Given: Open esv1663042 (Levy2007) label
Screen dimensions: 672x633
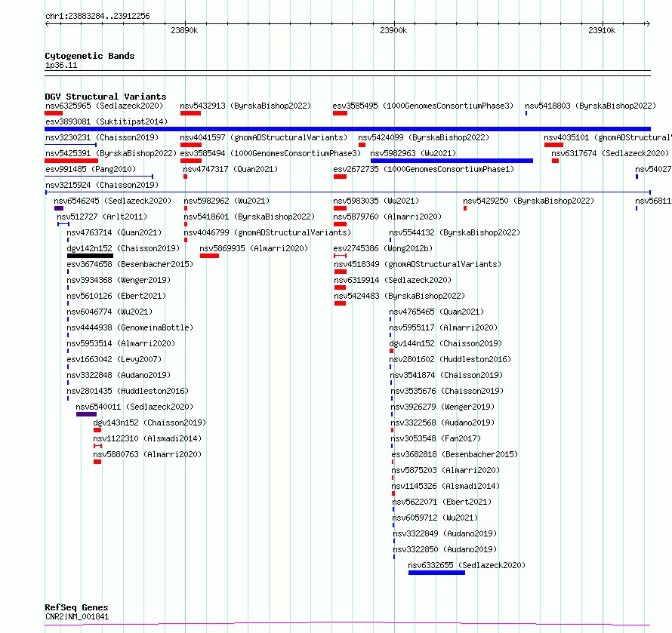Looking at the screenshot, I should coord(115,359).
